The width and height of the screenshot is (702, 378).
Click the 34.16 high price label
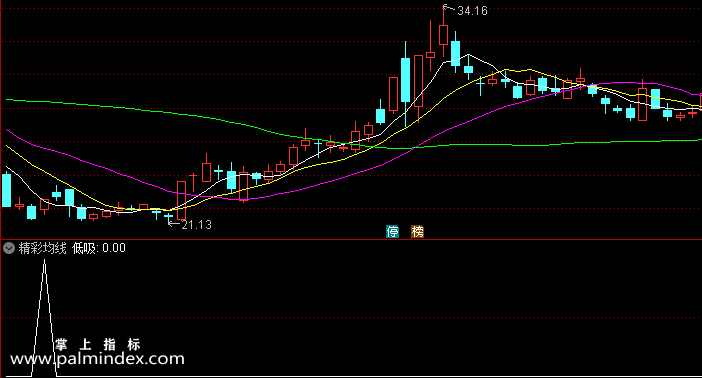[x=472, y=11]
